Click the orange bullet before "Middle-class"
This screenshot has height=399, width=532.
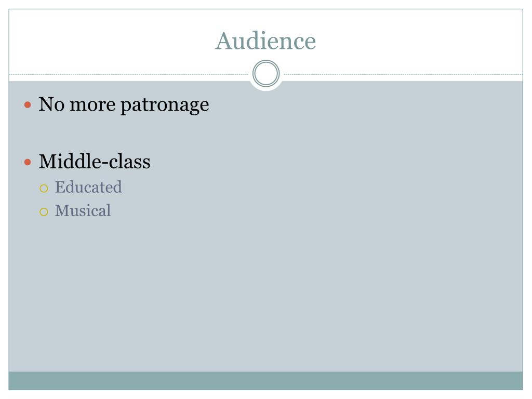tap(28, 162)
